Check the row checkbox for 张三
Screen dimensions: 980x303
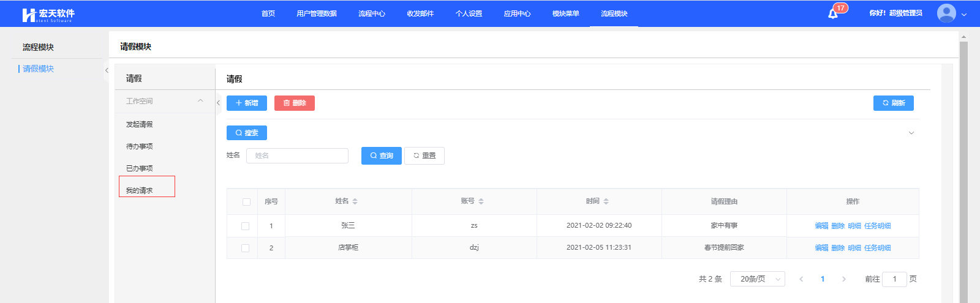(246, 226)
